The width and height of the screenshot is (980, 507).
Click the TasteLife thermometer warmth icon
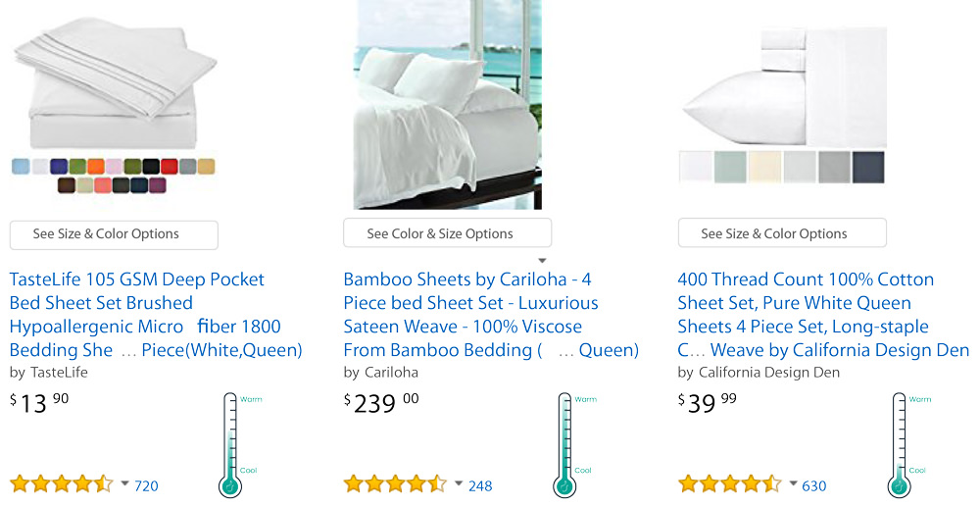click(230, 444)
